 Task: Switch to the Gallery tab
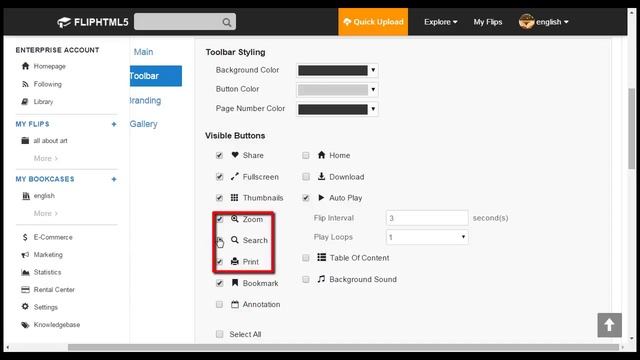point(144,124)
